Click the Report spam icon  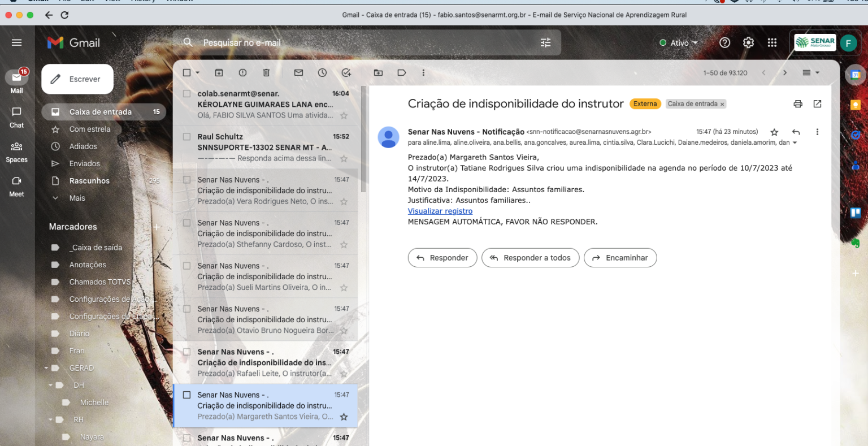tap(242, 73)
